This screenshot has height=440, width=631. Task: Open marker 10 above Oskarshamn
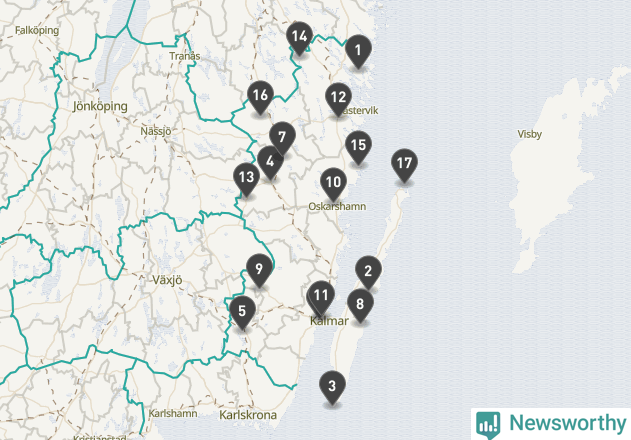pos(333,184)
